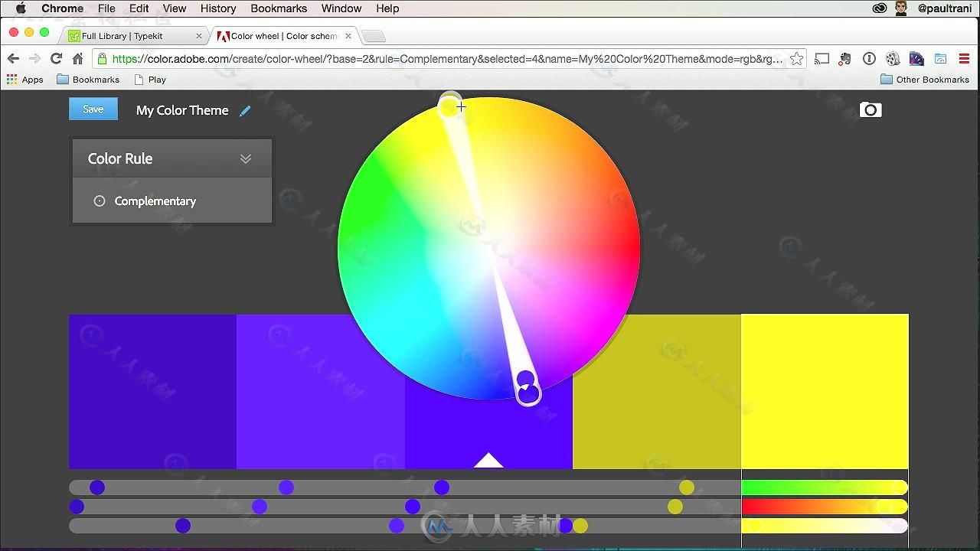Edit theme name with pencil icon

click(x=245, y=111)
